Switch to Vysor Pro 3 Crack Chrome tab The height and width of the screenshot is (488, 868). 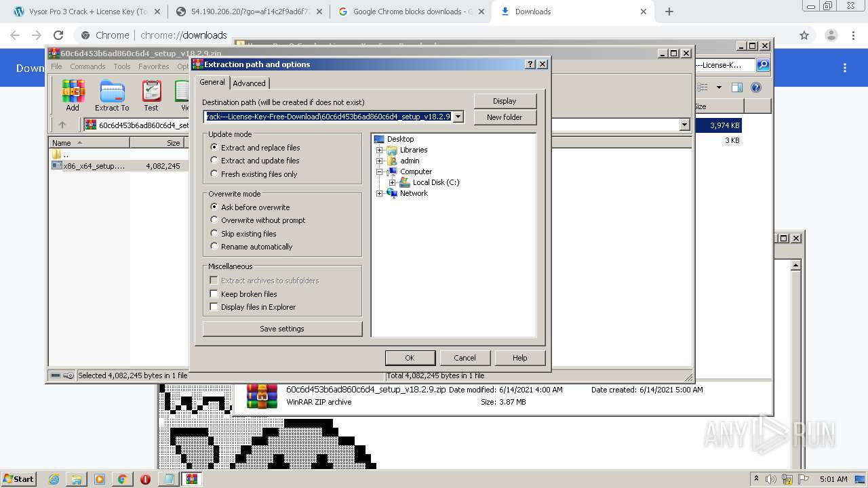pyautogui.click(x=86, y=12)
